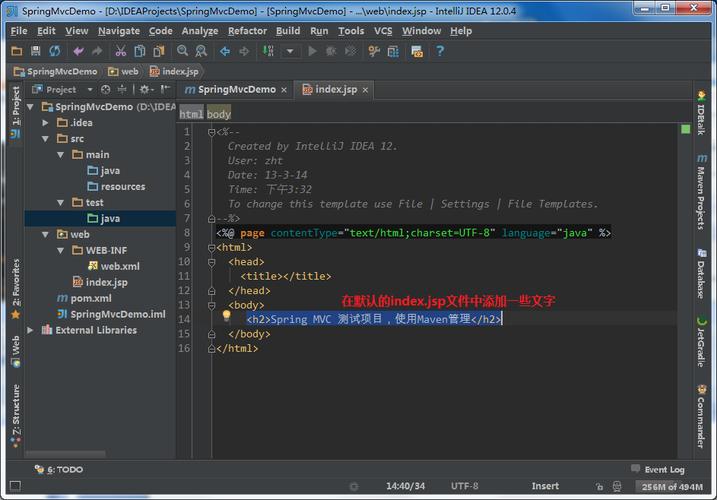717x500 pixels.
Task: Toggle tool windows button bottom-left corner
Action: point(15,486)
